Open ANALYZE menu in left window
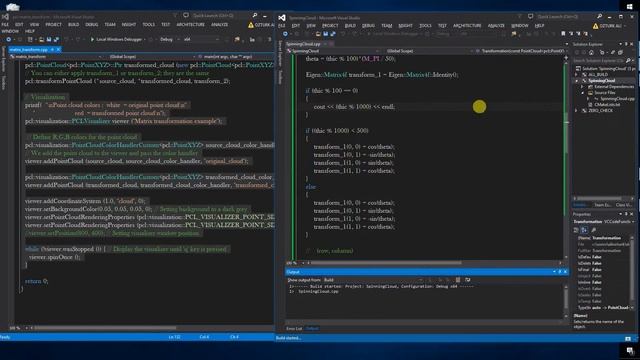Viewport: 640px width, 360px height. 219,25
